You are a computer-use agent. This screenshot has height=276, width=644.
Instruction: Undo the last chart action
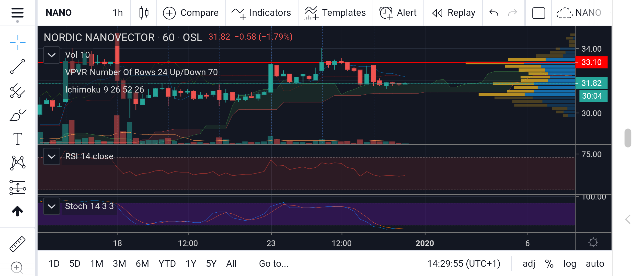[494, 13]
